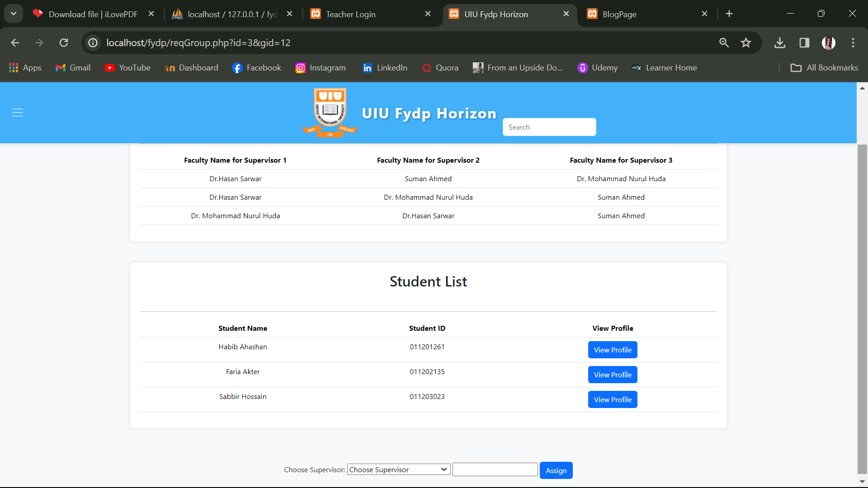Expand the tab search dropdown arrow
The width and height of the screenshot is (868, 488).
point(14,14)
